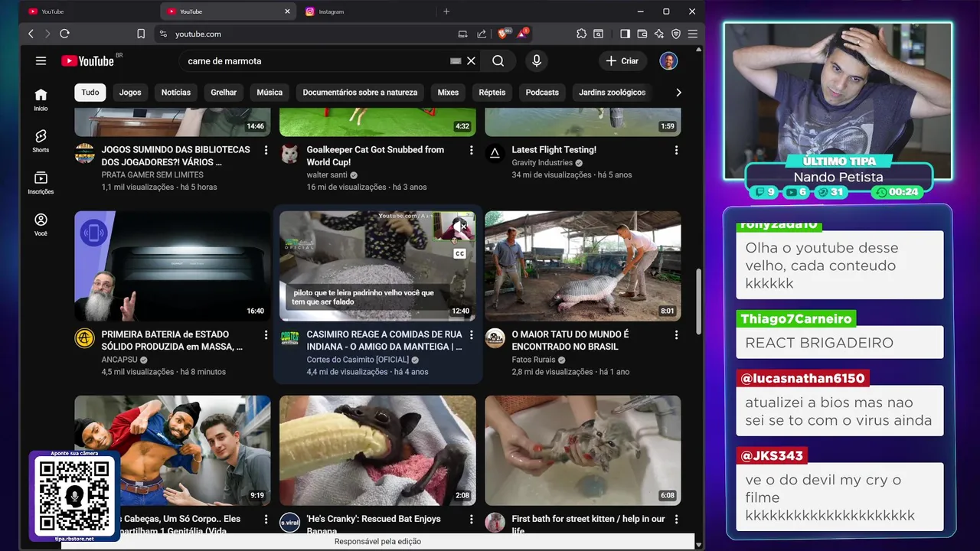Open the solid-state battery video thumbnail
The height and width of the screenshot is (551, 980).
pos(172,266)
